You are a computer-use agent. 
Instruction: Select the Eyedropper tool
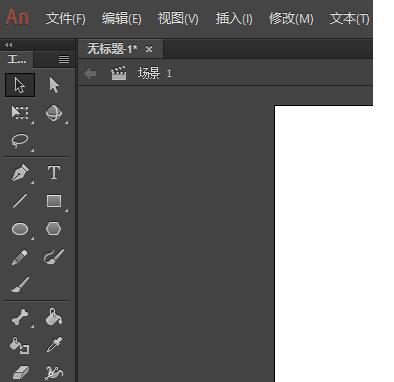click(x=54, y=345)
